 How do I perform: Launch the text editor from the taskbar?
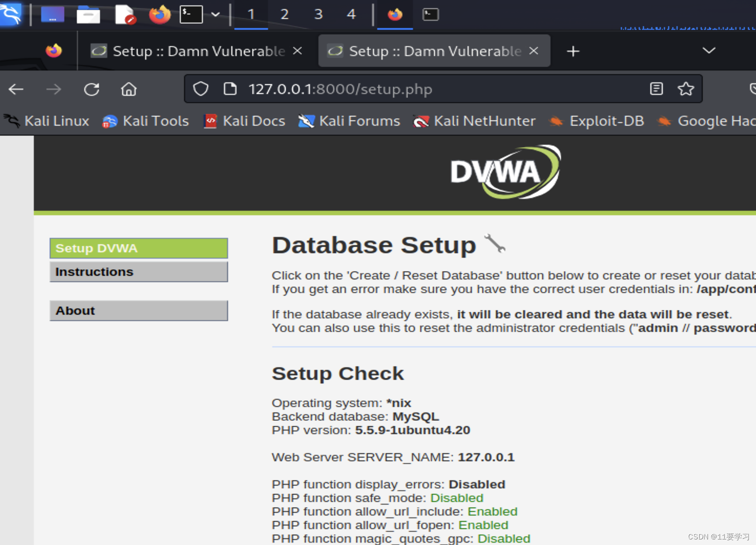(x=124, y=14)
